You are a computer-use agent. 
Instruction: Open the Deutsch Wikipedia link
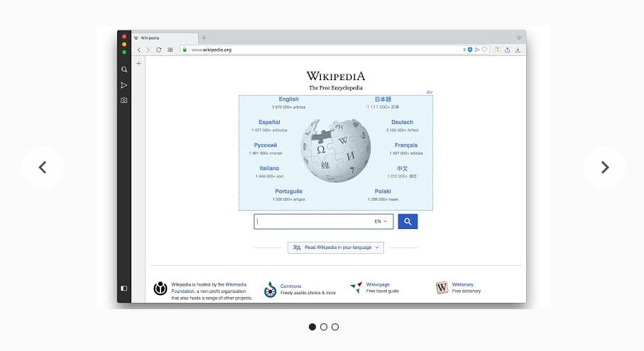point(402,122)
